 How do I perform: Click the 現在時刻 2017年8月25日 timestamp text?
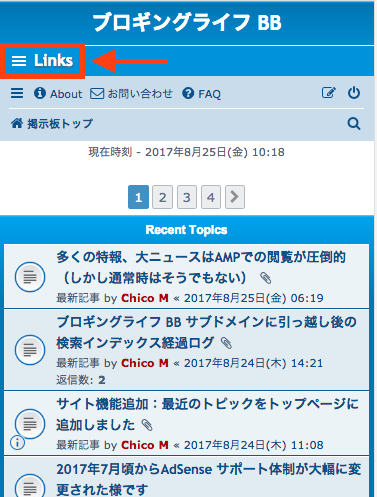click(186, 152)
